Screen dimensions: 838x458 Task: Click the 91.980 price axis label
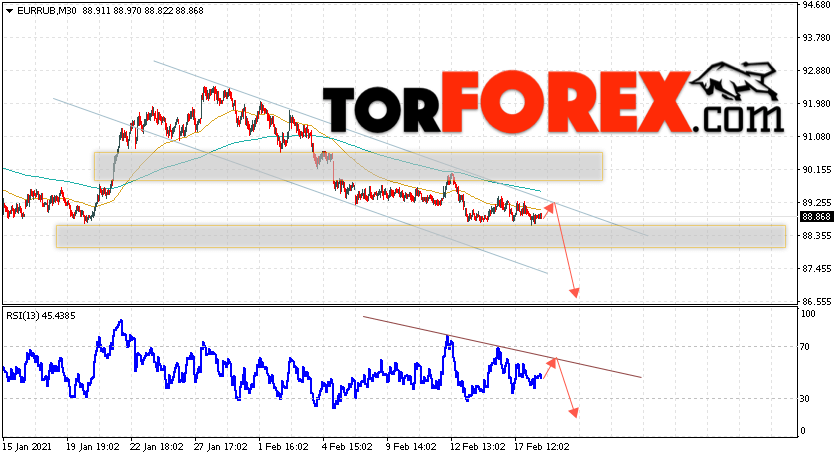(x=817, y=104)
